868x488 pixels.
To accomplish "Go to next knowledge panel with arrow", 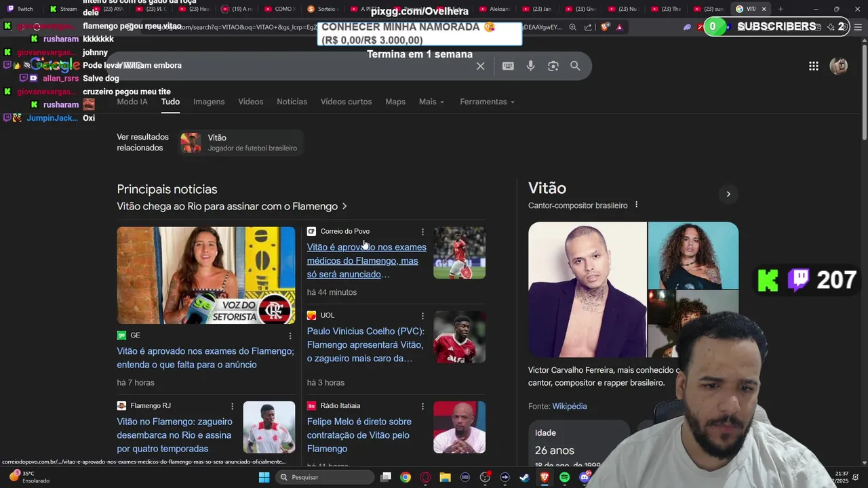I will click(728, 194).
